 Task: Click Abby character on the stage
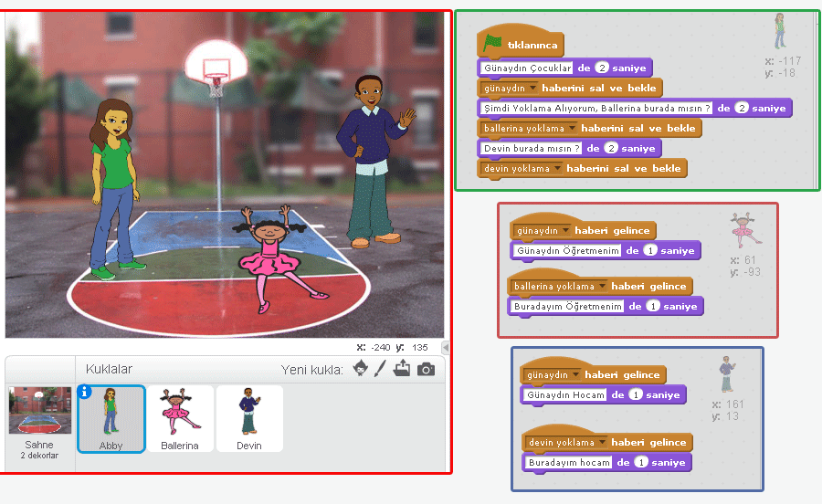click(x=114, y=189)
